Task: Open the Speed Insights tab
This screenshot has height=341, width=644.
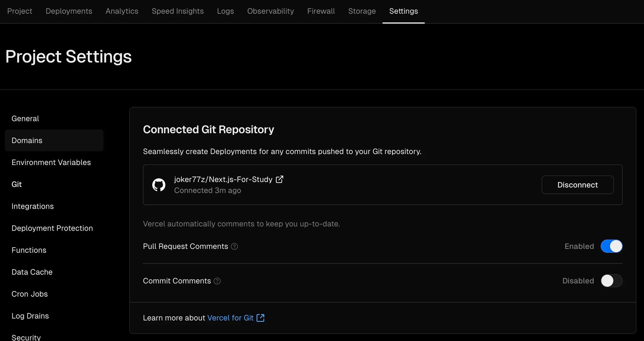Action: [178, 11]
